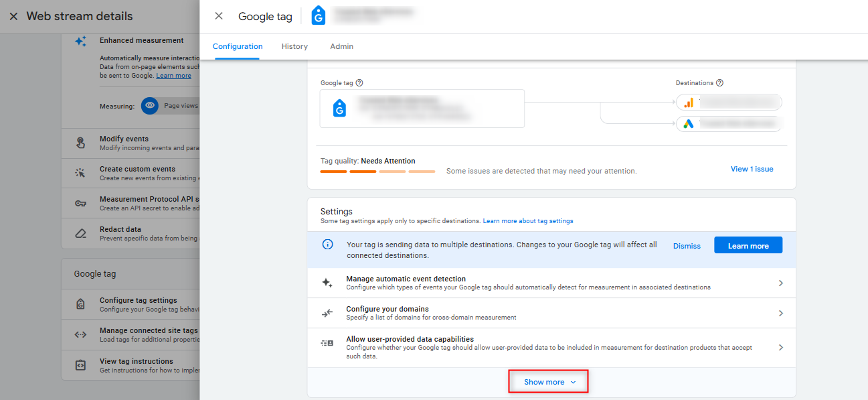Viewport: 868px width, 400px height.
Task: Click the blue Learn more button
Action: (748, 245)
